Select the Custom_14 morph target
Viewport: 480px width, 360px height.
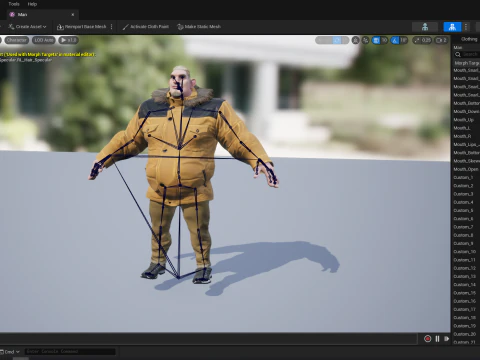tap(466, 285)
